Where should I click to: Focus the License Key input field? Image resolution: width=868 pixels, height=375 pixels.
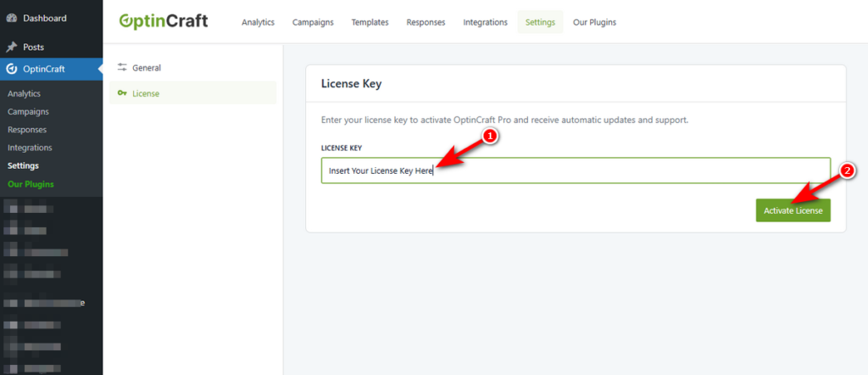coord(576,171)
